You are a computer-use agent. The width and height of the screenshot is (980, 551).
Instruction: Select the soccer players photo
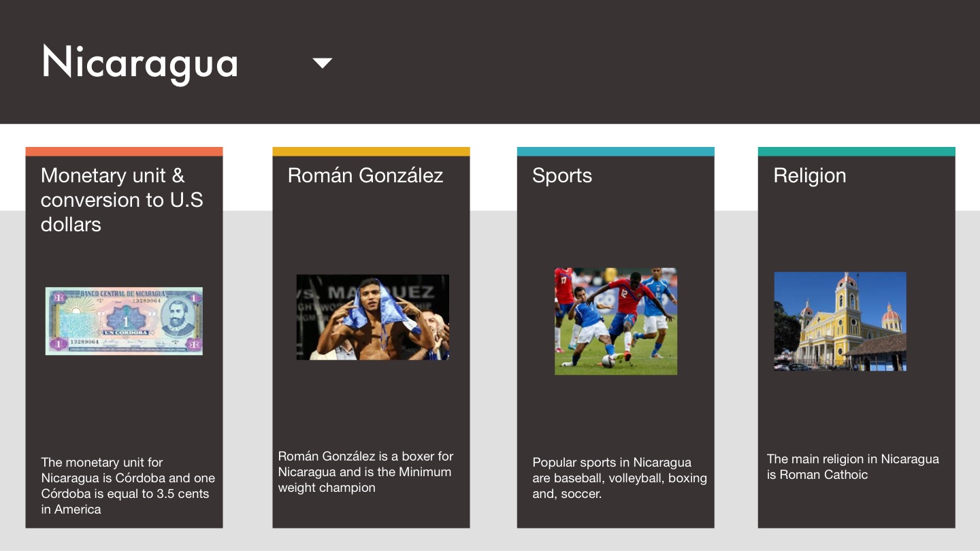[x=616, y=321]
